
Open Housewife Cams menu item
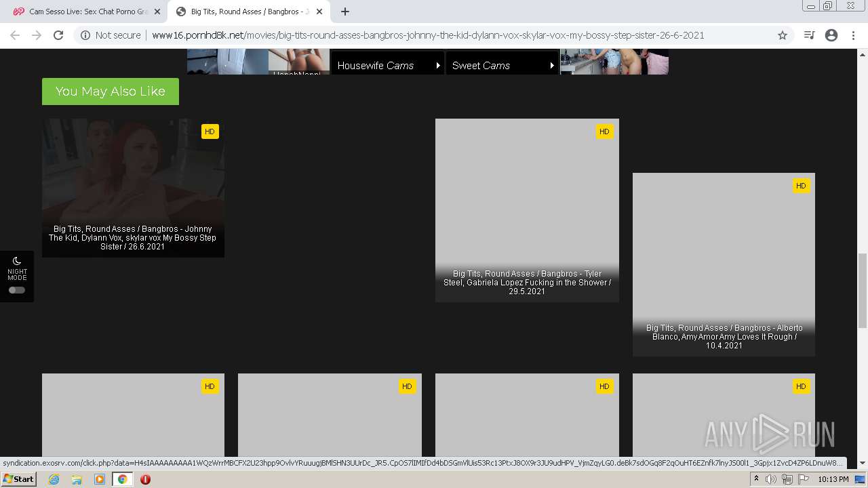coord(387,65)
